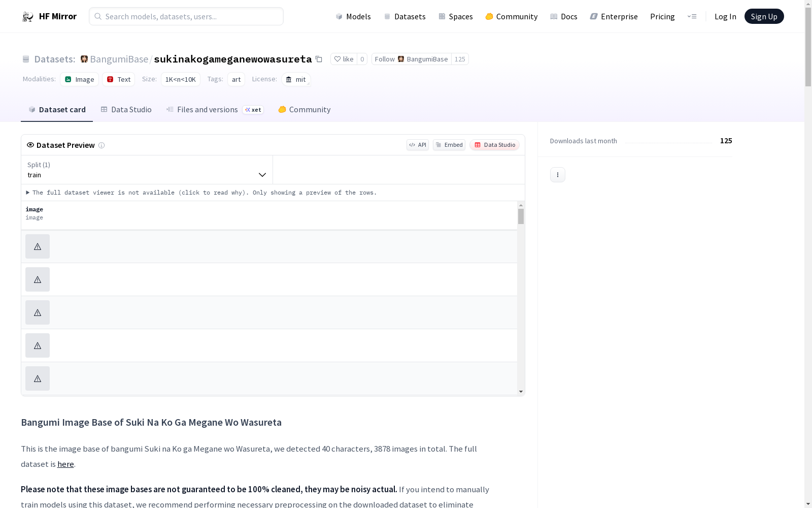The image size is (812, 508).
Task: Open the Community nav item
Action: [x=511, y=16]
